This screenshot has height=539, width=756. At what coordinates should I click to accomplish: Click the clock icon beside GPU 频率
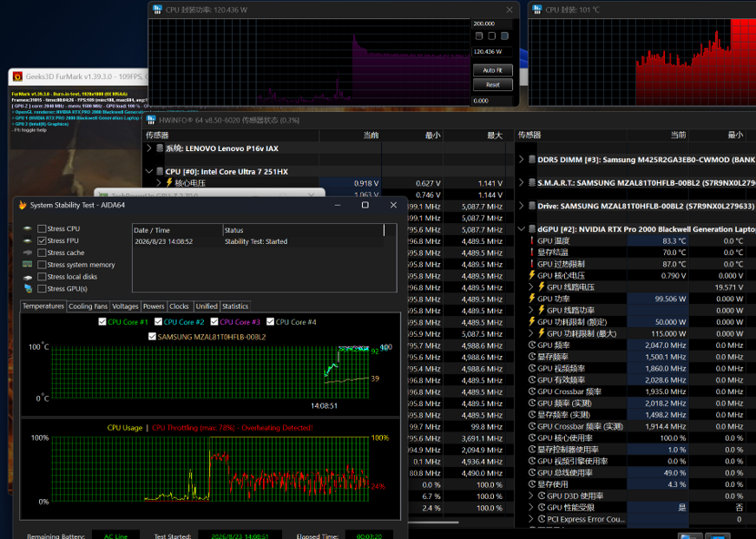[x=532, y=344]
